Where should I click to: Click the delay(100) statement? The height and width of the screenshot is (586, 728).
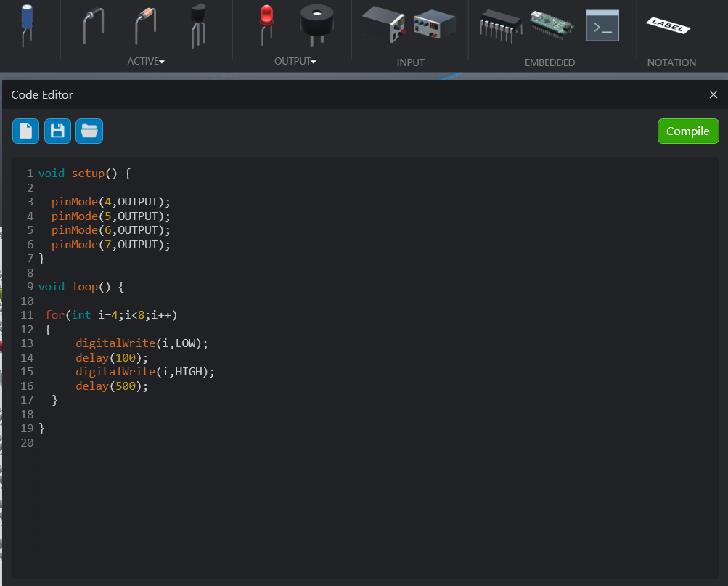112,357
